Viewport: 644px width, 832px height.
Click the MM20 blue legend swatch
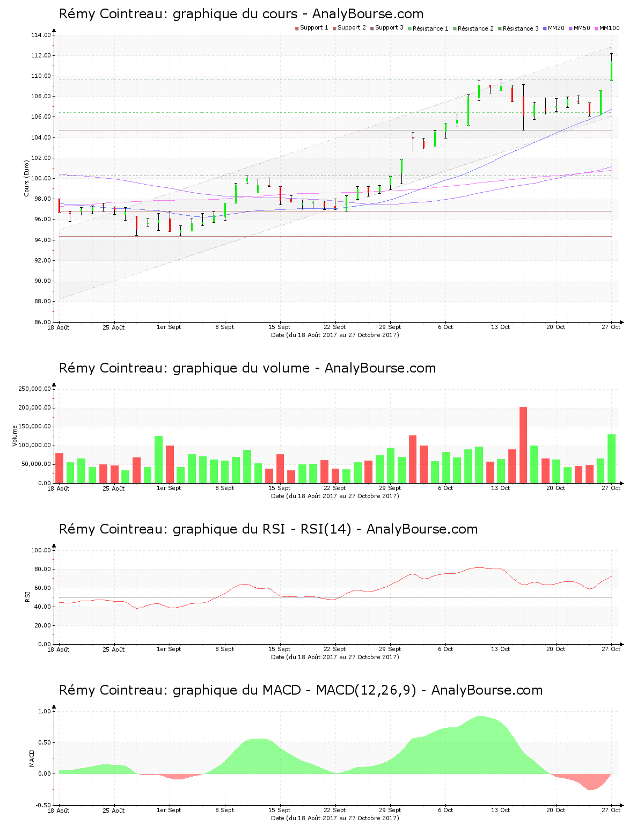click(x=545, y=28)
